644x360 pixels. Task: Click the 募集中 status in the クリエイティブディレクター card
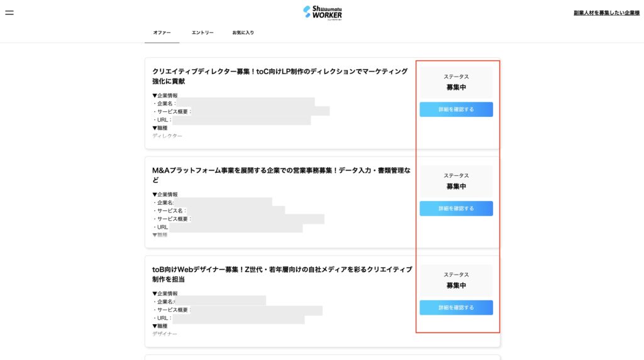pos(456,87)
